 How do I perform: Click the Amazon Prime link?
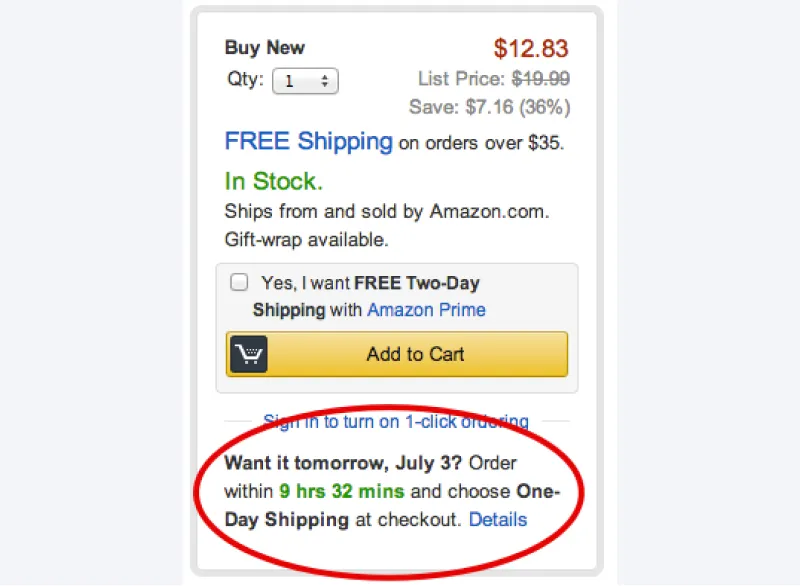426,310
